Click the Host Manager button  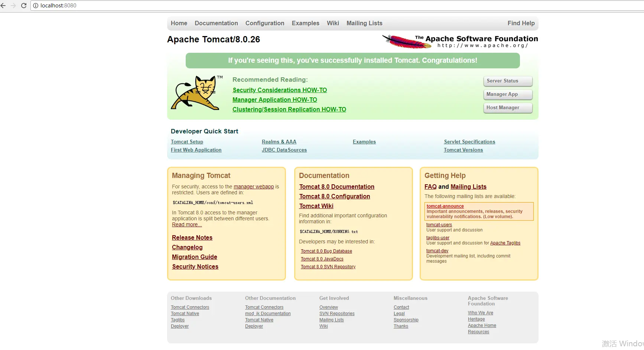click(508, 108)
